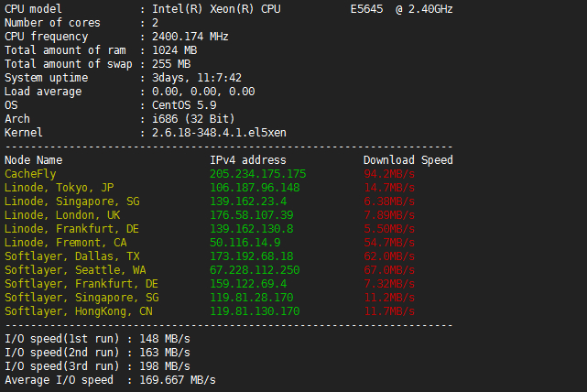Screen dimensions: 587x392
Task: Click the Linode, Frankfurt, DE entry
Action: coord(72,229)
